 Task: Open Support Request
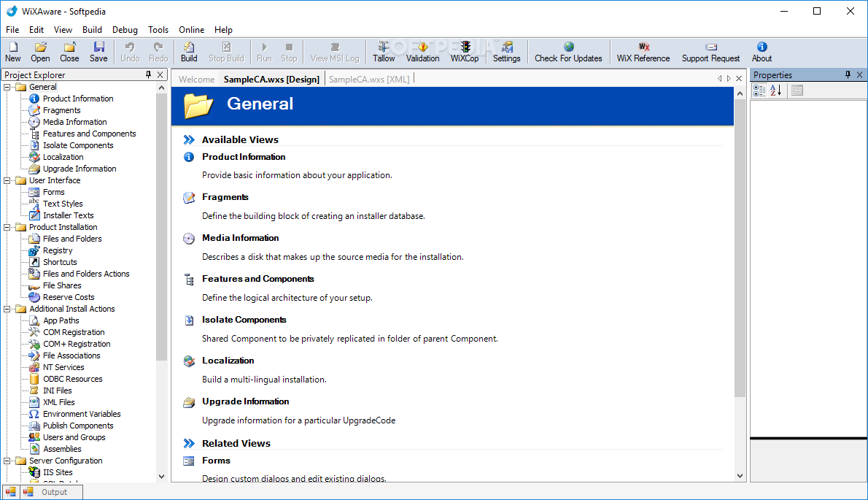(710, 52)
